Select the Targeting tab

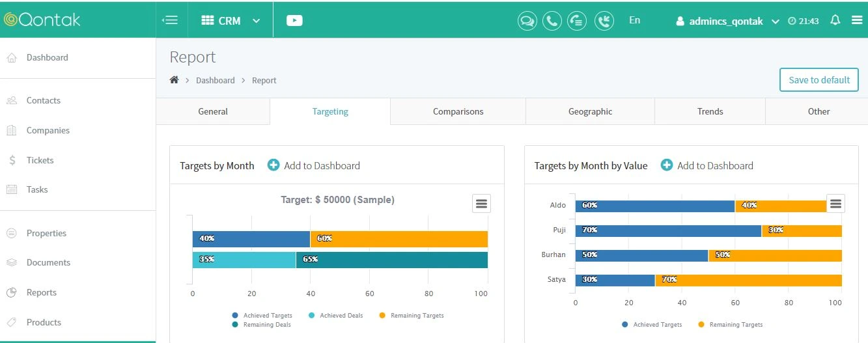tap(330, 111)
